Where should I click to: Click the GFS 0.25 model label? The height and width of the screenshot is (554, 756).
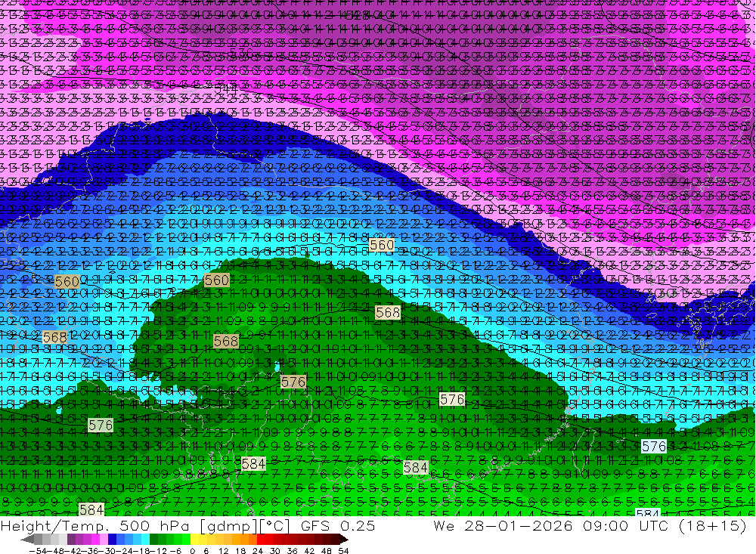(338, 525)
